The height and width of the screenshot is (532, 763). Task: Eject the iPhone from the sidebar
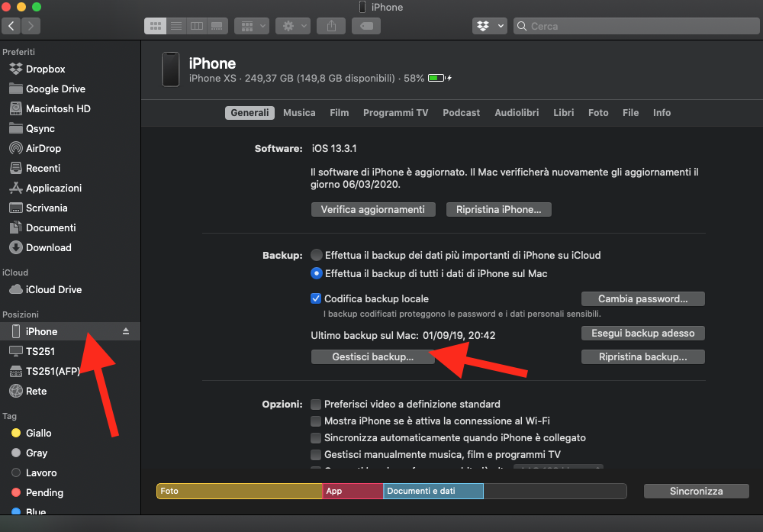click(x=126, y=331)
